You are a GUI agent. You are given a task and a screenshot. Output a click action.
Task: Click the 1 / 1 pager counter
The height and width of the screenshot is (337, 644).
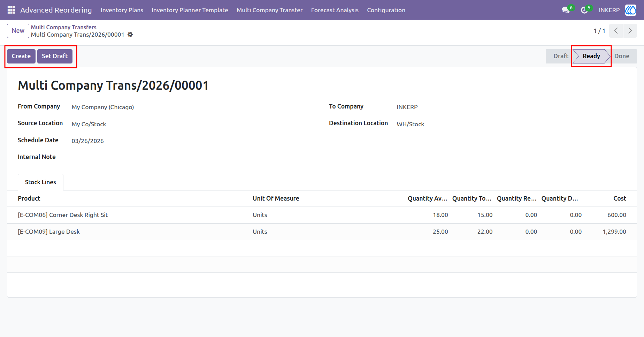[599, 31]
